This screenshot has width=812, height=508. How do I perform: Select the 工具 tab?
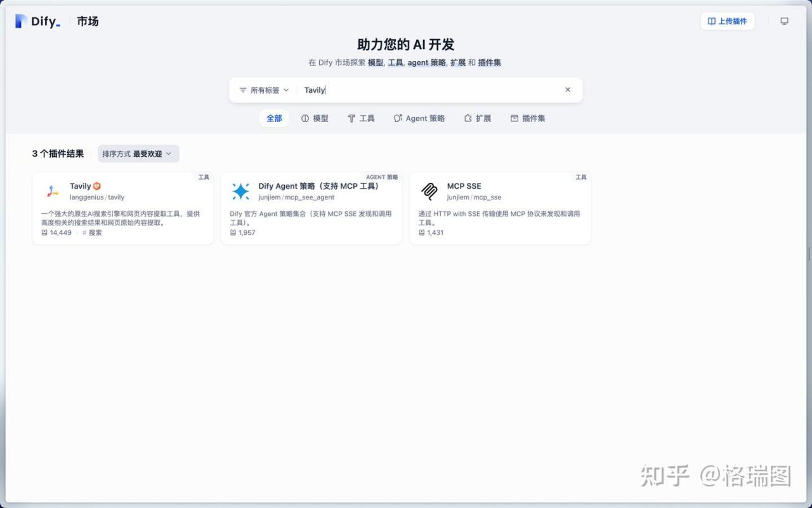pyautogui.click(x=361, y=118)
